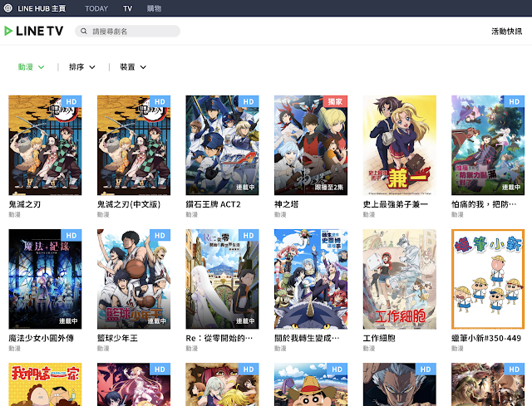The image size is (532, 406).
Task: Click the 史上最強弟子兼一 title text
Action: click(x=396, y=204)
